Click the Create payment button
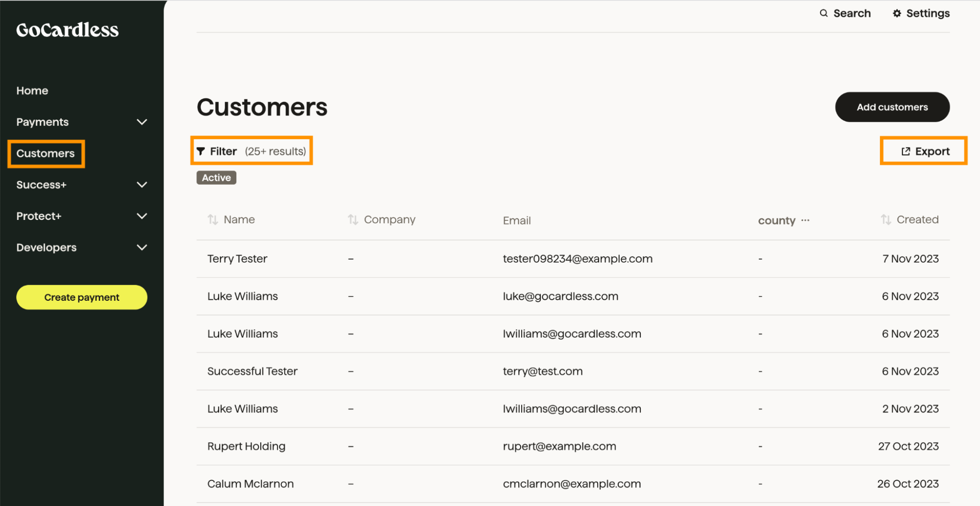Image resolution: width=980 pixels, height=506 pixels. (x=81, y=297)
